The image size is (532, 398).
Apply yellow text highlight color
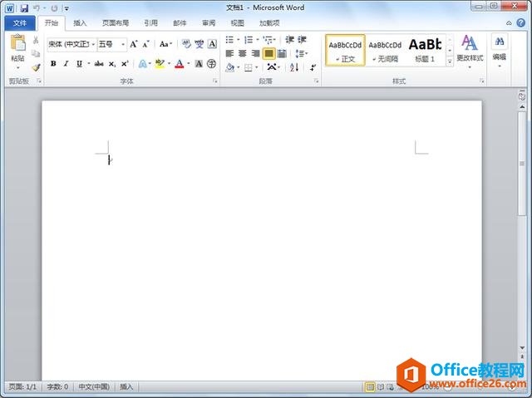tap(160, 63)
